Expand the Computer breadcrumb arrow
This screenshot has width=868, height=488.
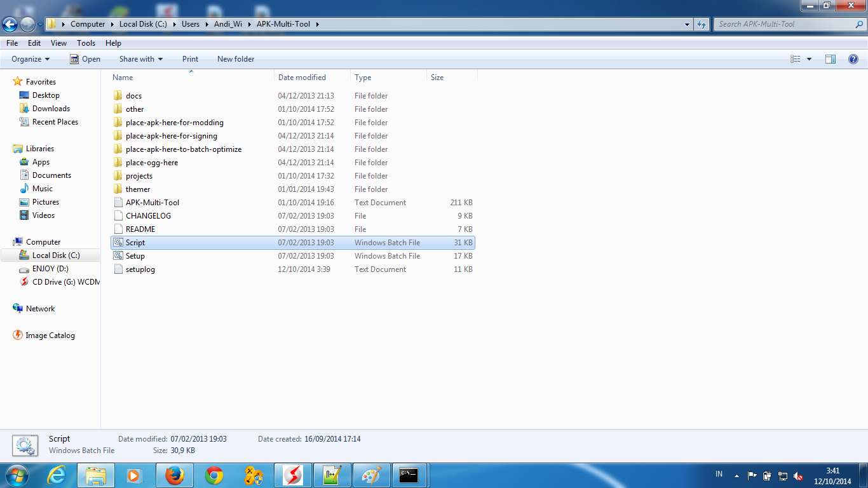click(111, 24)
